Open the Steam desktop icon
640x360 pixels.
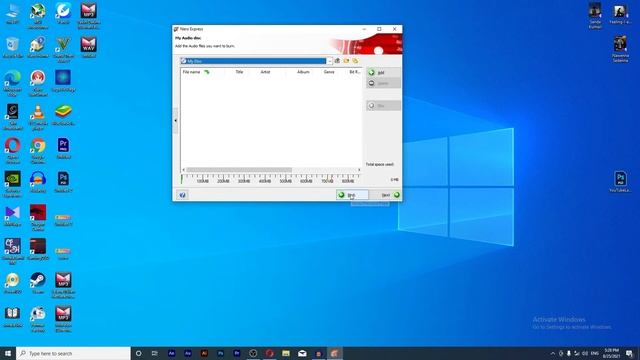[x=38, y=283]
